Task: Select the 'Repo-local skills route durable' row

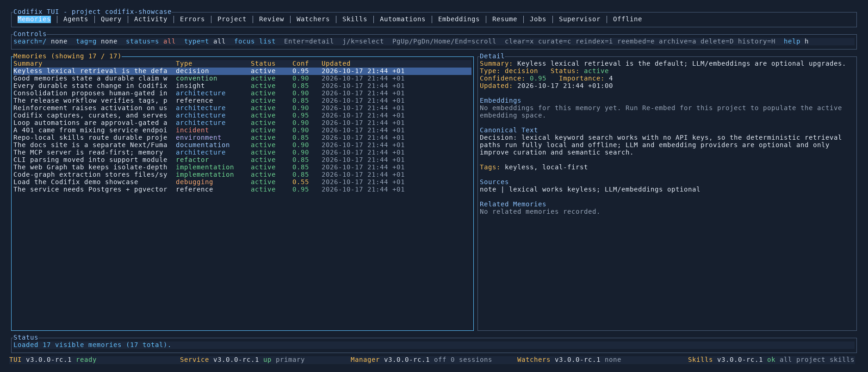Action: click(x=242, y=138)
